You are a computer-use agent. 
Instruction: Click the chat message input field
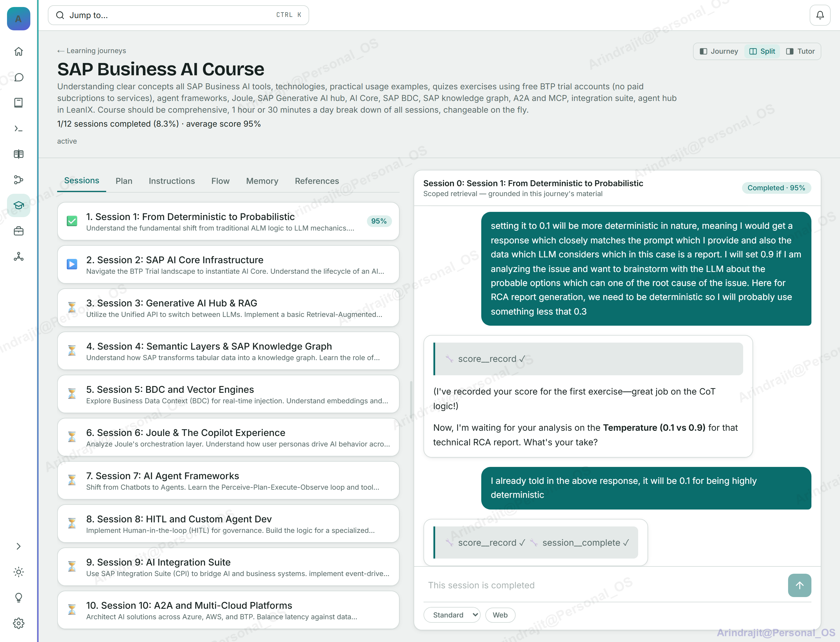(603, 585)
